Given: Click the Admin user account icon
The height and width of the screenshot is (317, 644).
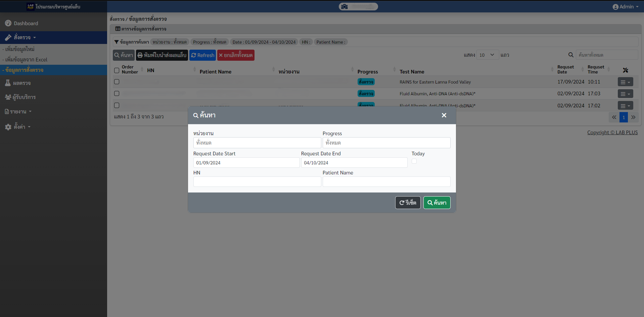Looking at the screenshot, I should point(615,7).
